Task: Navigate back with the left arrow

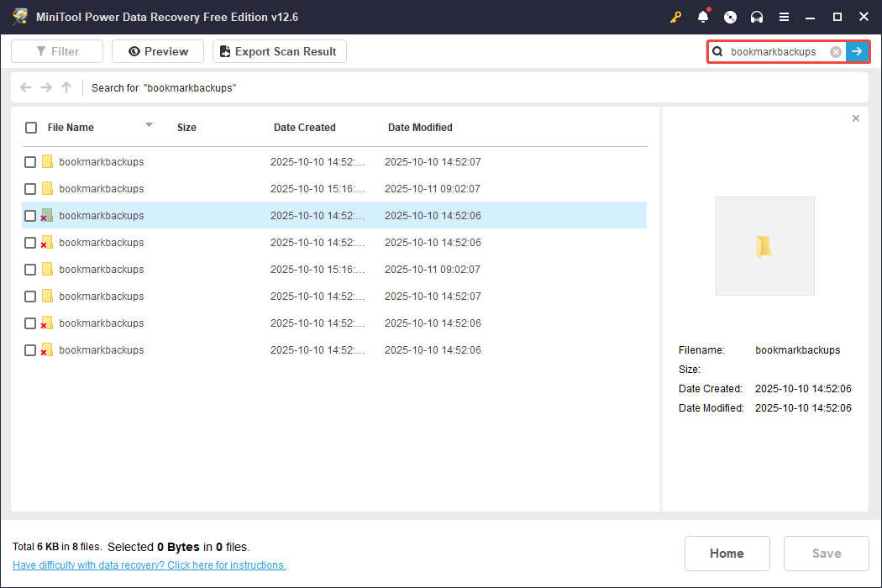Action: (x=25, y=87)
